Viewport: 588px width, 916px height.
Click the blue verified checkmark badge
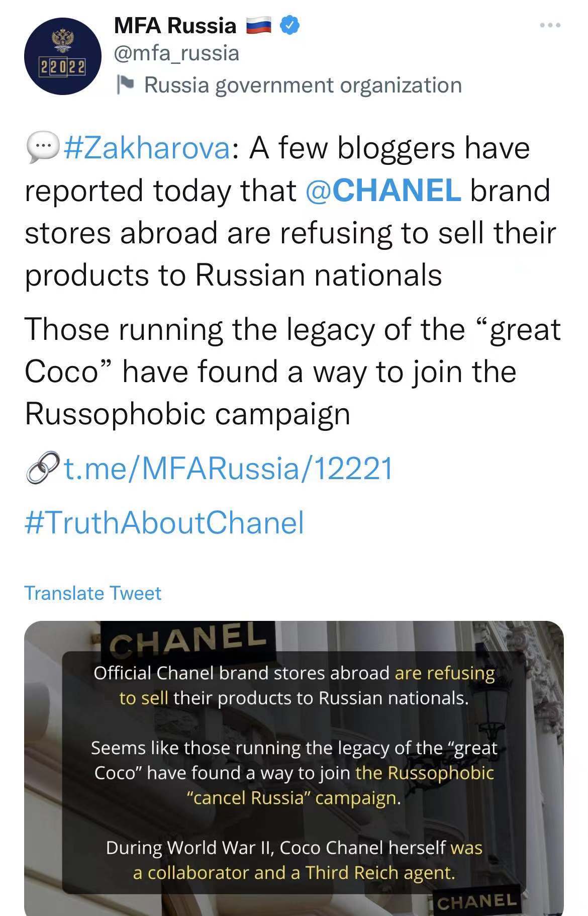tap(291, 25)
